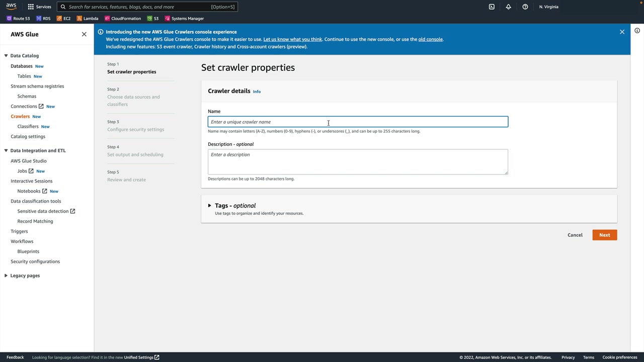Viewport: 644px width, 362px height.
Task: Go to Step 2 data sources and classifiers
Action: click(133, 101)
